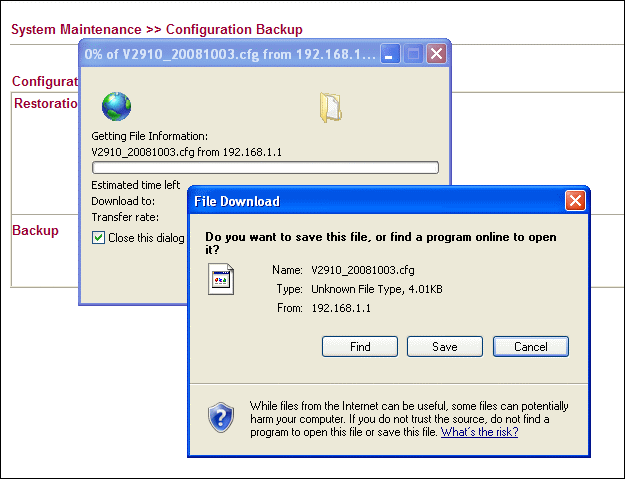Click the "From: 192.168.1.1" value
This screenshot has height=479, width=625.
coord(341,308)
